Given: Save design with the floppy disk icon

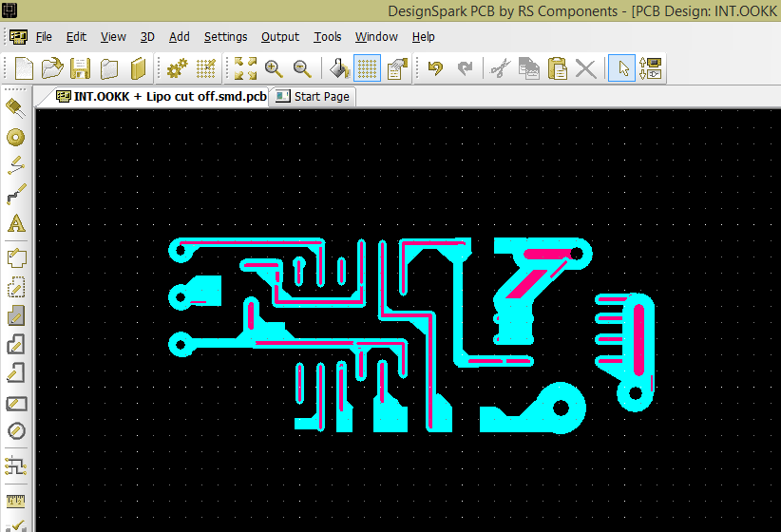Looking at the screenshot, I should [81, 68].
